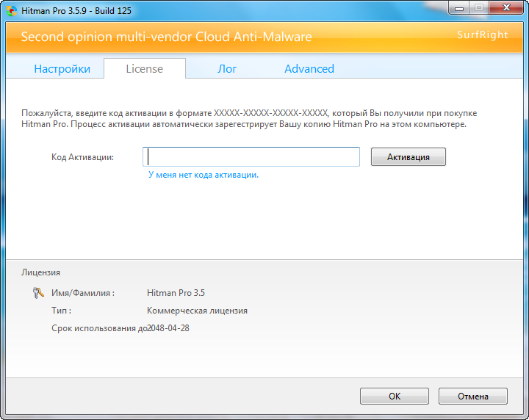This screenshot has width=529, height=420.
Task: Select the 'Коммерческая лицензия' text
Action: (x=197, y=311)
